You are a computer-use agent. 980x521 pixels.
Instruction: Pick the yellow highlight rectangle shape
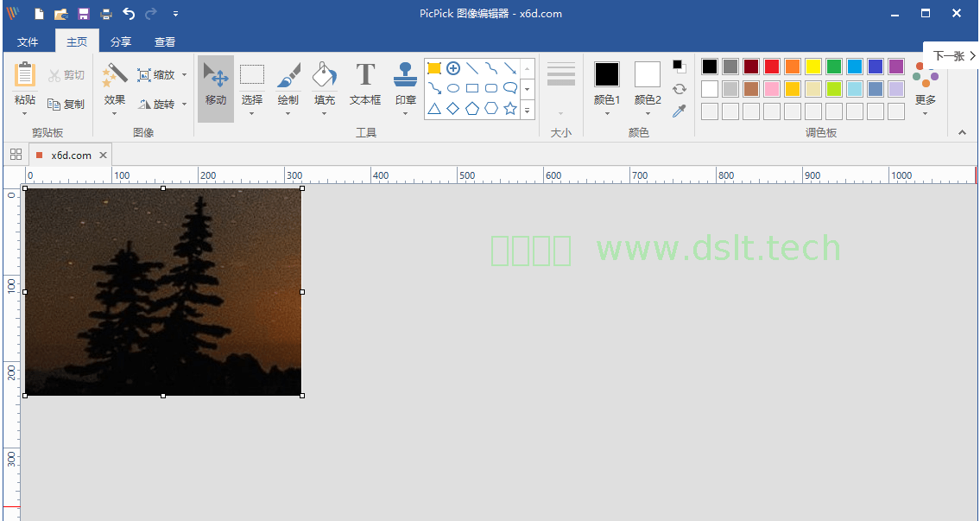[433, 68]
